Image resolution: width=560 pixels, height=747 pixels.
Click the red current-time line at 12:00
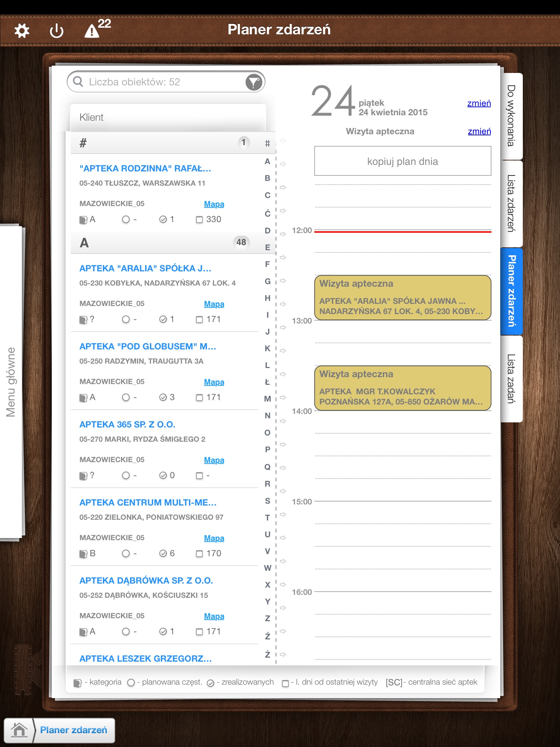click(403, 232)
